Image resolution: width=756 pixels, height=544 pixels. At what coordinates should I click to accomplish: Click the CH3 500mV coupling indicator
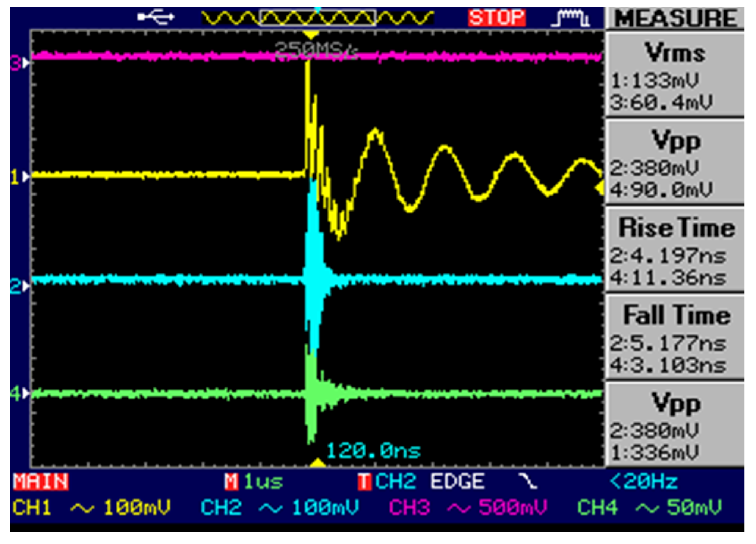pos(459,508)
